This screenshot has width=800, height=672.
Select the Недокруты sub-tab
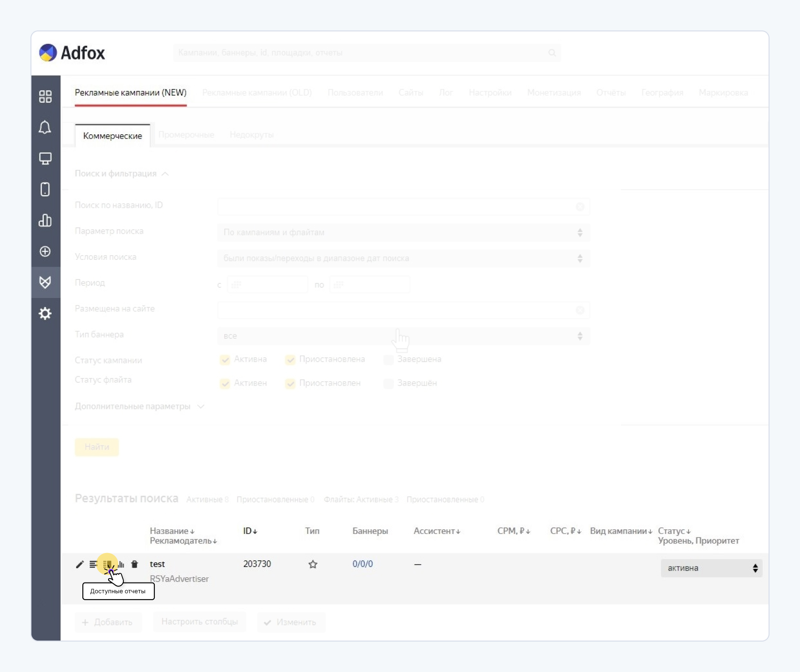(251, 135)
